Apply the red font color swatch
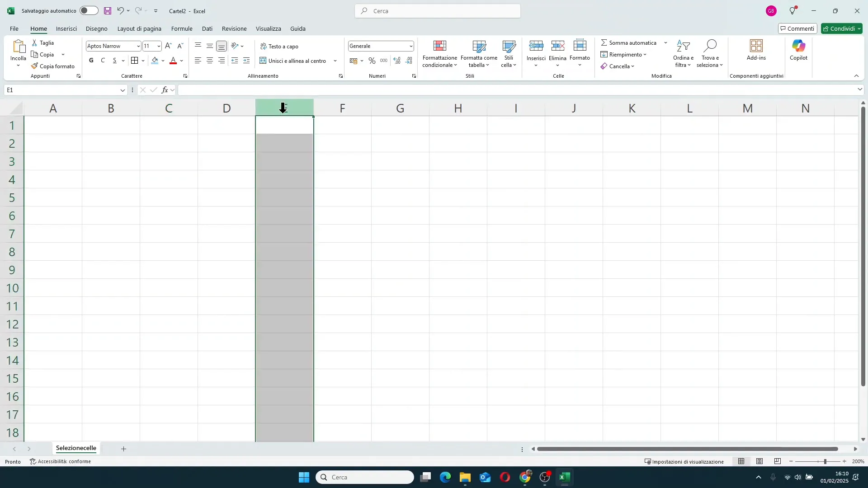Screen dimensions: 868x488 coord(173,61)
